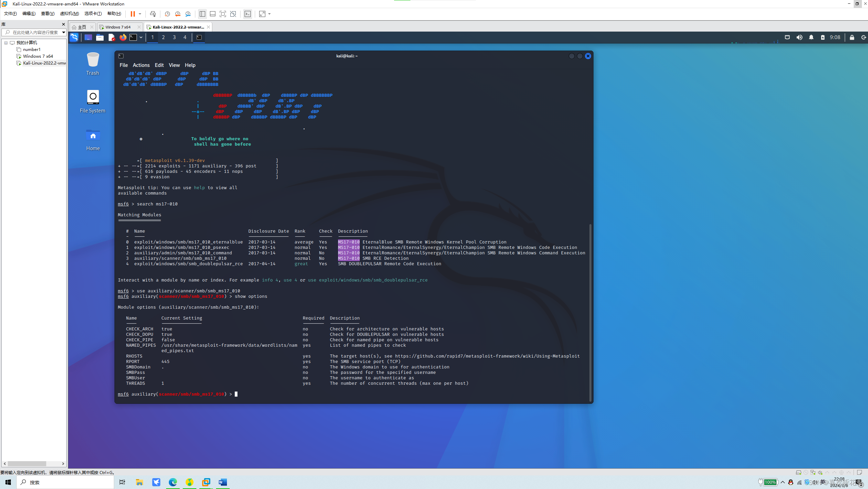Toggle the VMware console view button
868x489 pixels.
coord(248,14)
